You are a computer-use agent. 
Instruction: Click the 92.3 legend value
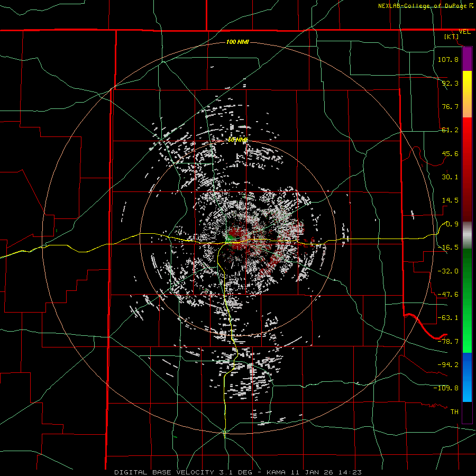(450, 83)
